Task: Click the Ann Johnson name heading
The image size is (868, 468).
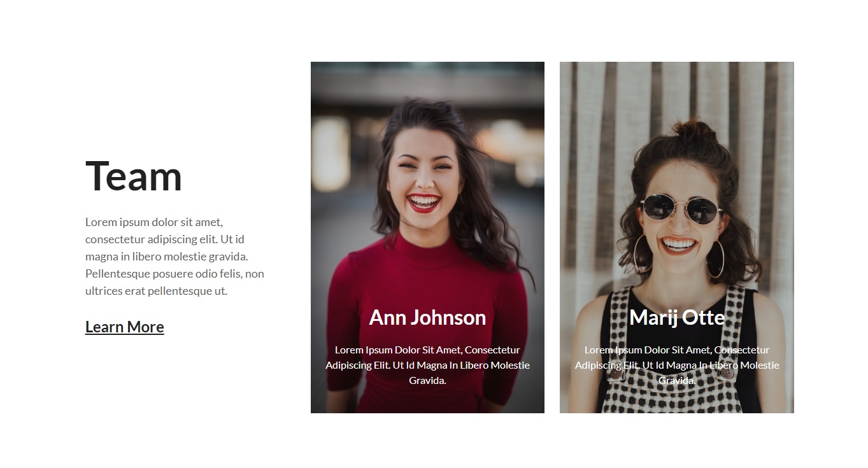Action: [x=427, y=317]
